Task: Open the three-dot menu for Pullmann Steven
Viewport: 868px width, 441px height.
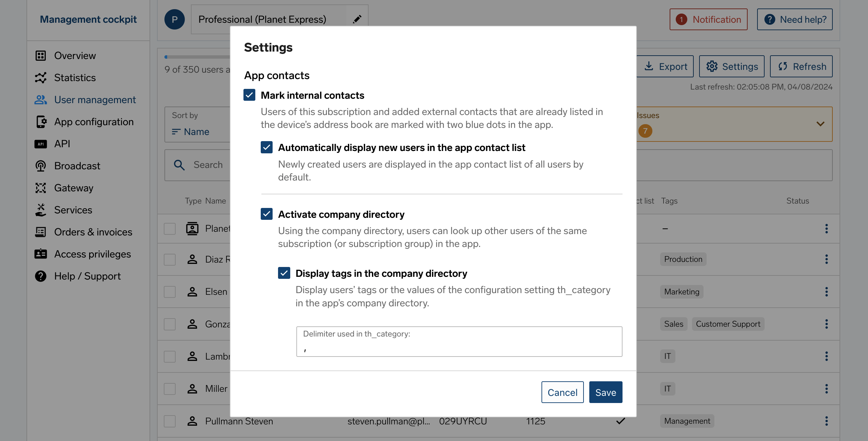Action: click(x=827, y=421)
